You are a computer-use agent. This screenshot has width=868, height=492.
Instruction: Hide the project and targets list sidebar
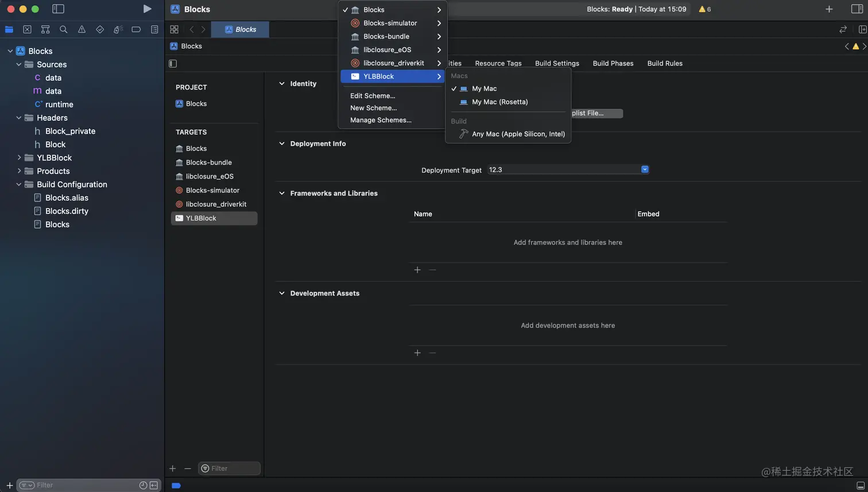click(x=173, y=64)
